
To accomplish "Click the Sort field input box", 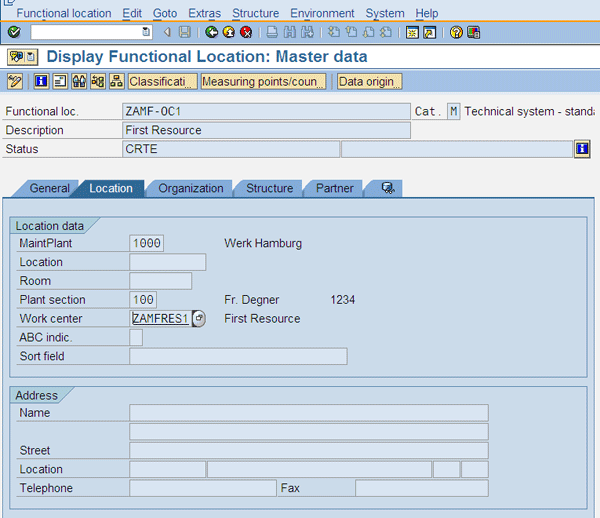I will click(238, 356).
